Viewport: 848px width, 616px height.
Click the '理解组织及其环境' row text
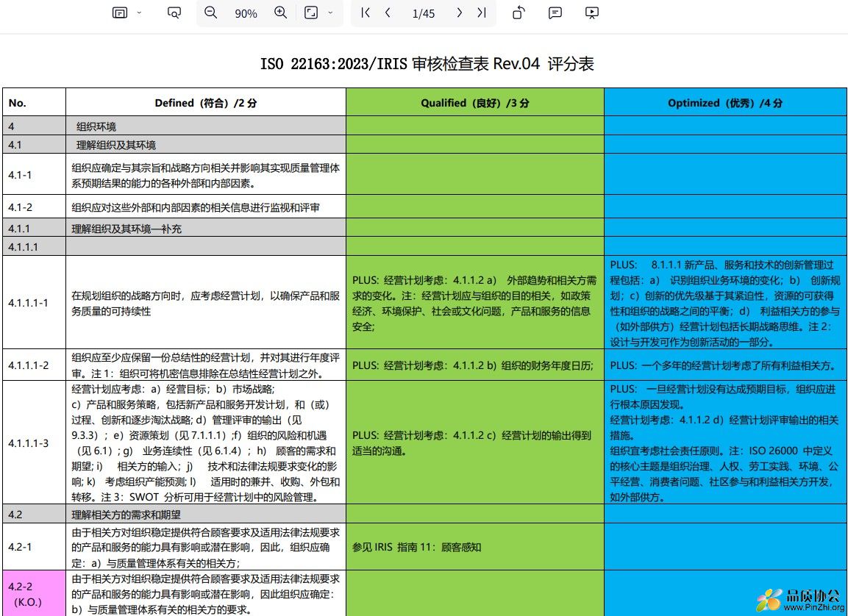pyautogui.click(x=115, y=145)
